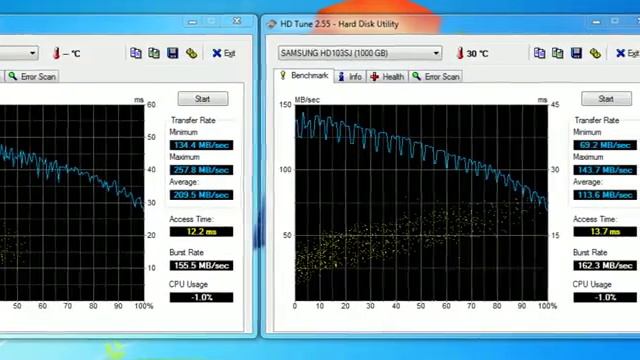The height and width of the screenshot is (360, 640).
Task: Click 134.4 MB/sec minimum value
Action: coord(201,145)
